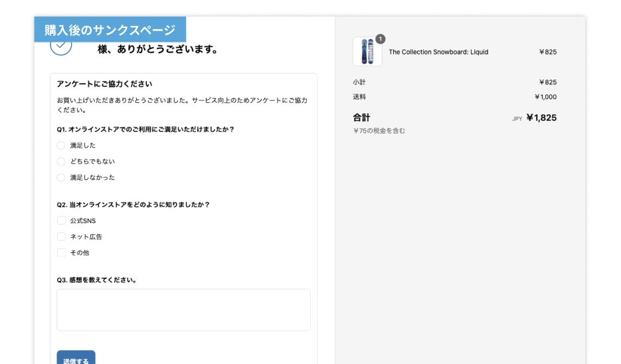Viewport: 621px width, 364px height.
Task: Check the 公式SNS checkbox
Action: [x=61, y=221]
